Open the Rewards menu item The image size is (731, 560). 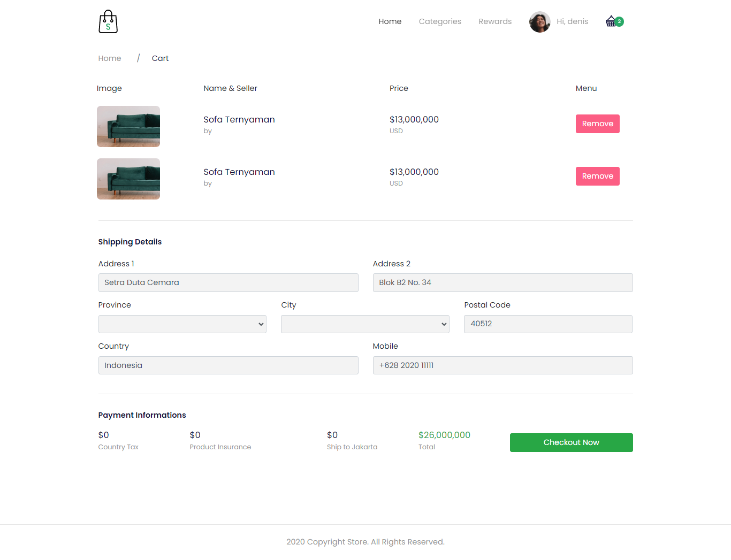pyautogui.click(x=494, y=21)
